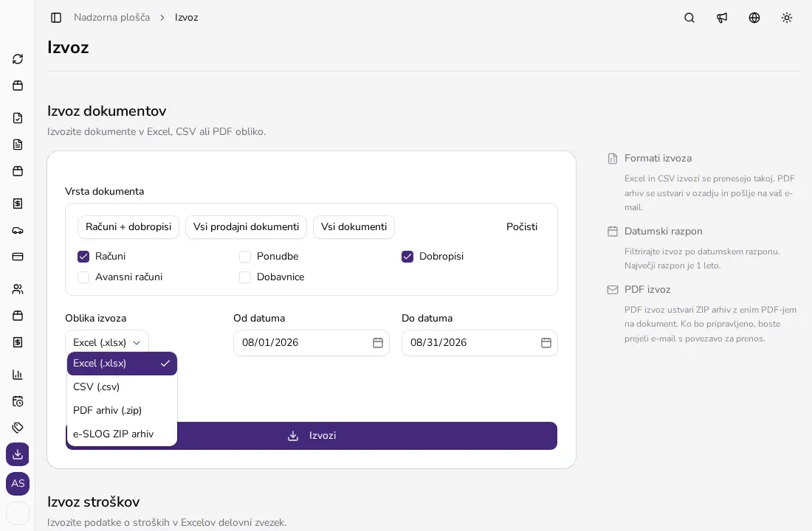
Task: Focus the Od datuma field showing 08/01/2026
Action: [312, 343]
